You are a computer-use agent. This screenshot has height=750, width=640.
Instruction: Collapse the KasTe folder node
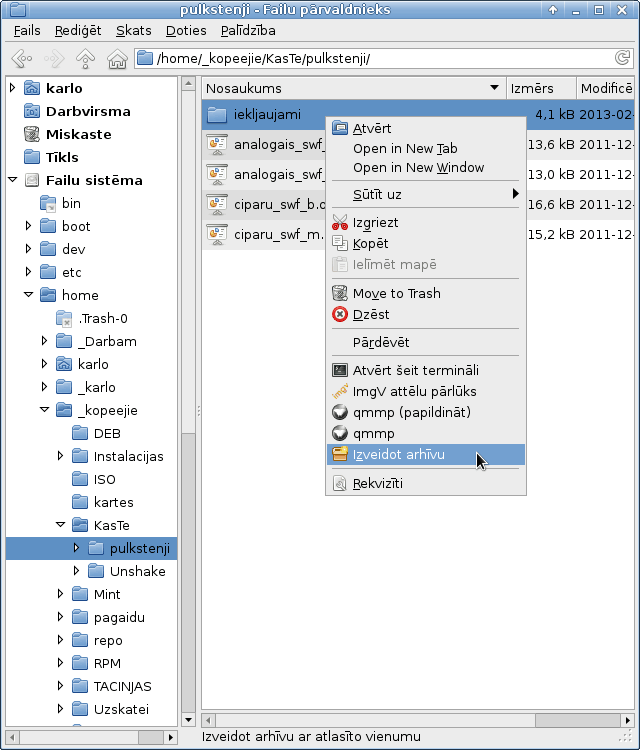[x=60, y=525]
